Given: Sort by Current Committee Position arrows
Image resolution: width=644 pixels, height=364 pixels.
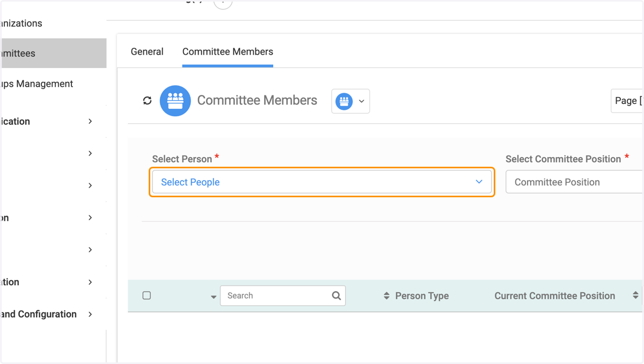Looking at the screenshot, I should [x=635, y=295].
